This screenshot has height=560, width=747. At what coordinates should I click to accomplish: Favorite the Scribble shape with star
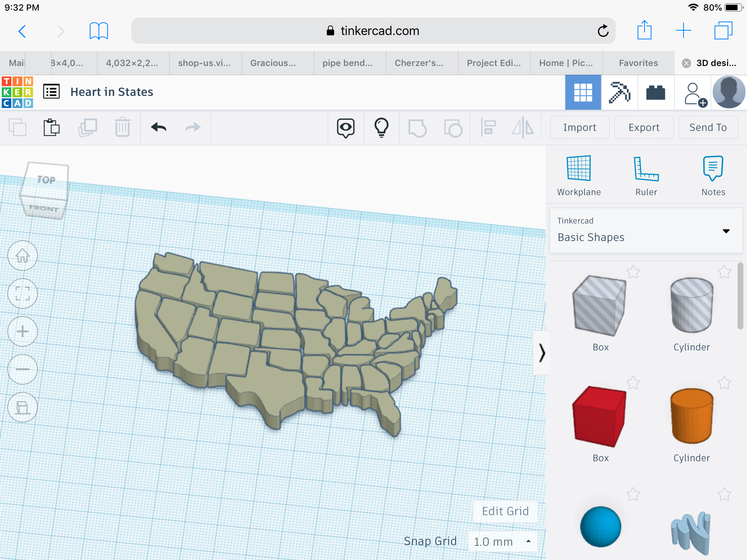point(724,494)
